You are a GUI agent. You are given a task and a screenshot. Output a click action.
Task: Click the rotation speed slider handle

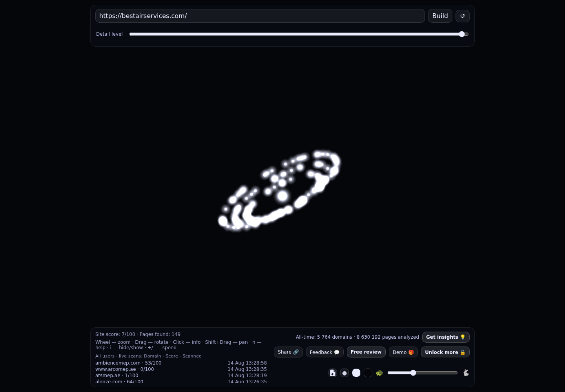click(413, 373)
